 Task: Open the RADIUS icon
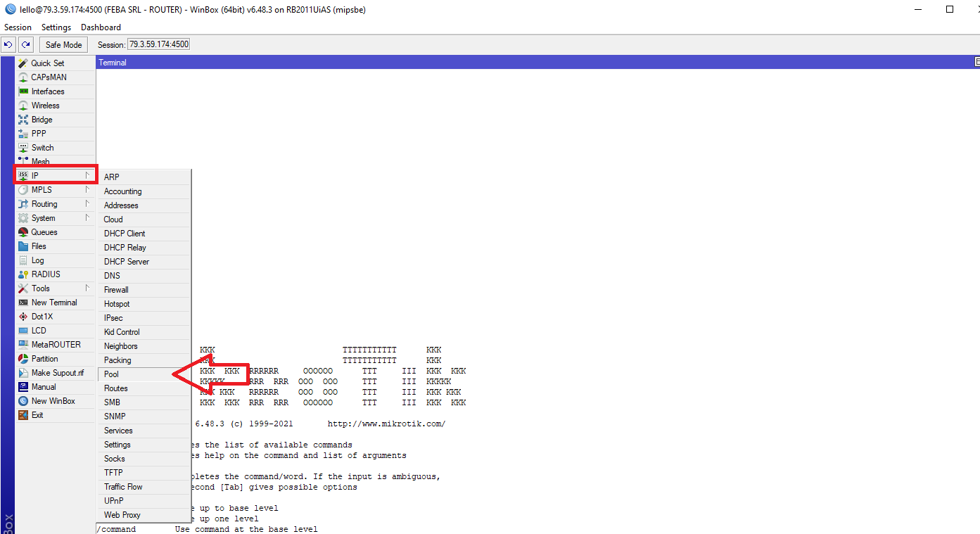tap(23, 274)
